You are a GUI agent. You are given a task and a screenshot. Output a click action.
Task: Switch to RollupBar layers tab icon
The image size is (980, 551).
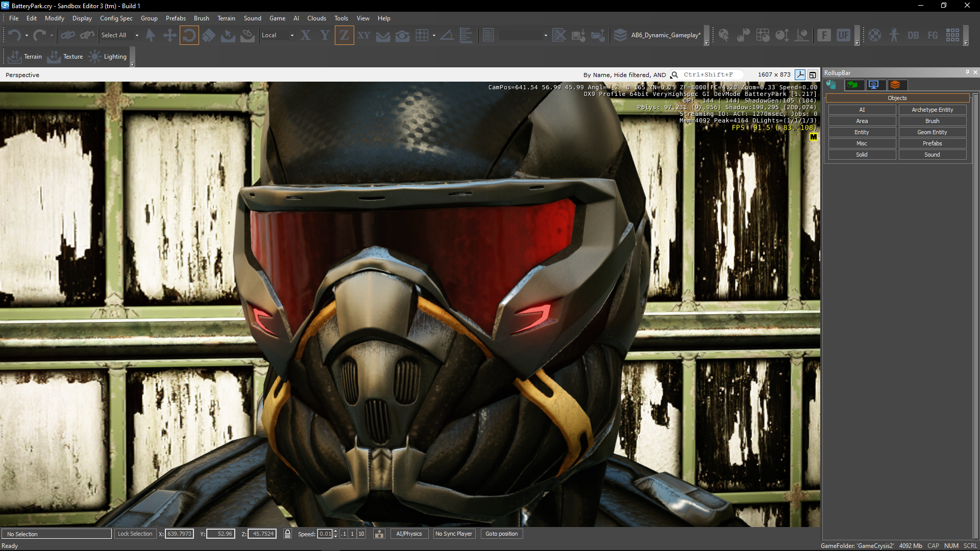tap(895, 85)
